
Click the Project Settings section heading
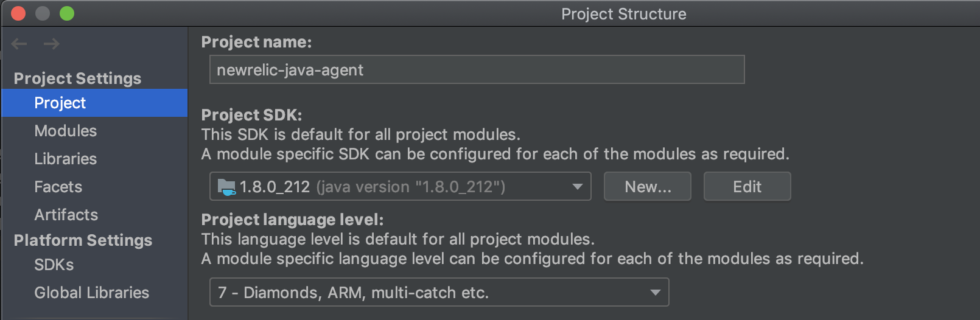[78, 78]
